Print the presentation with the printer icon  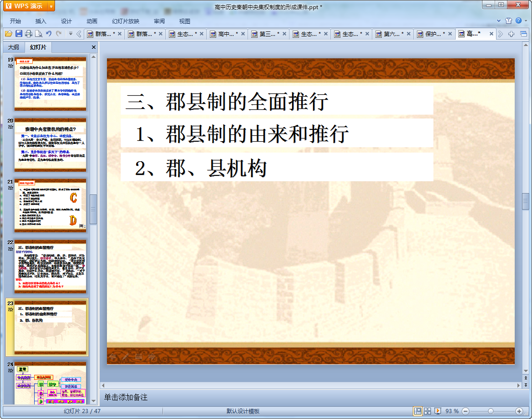pyautogui.click(x=29, y=34)
